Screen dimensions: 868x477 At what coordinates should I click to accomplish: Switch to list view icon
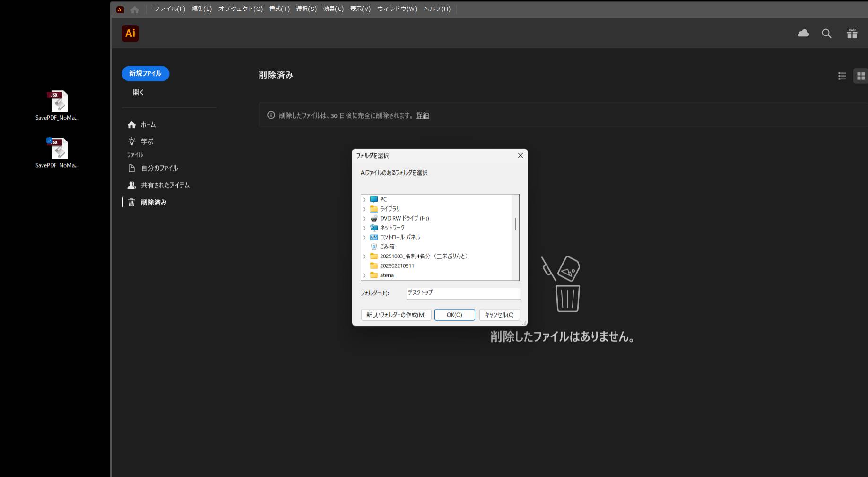[842, 76]
